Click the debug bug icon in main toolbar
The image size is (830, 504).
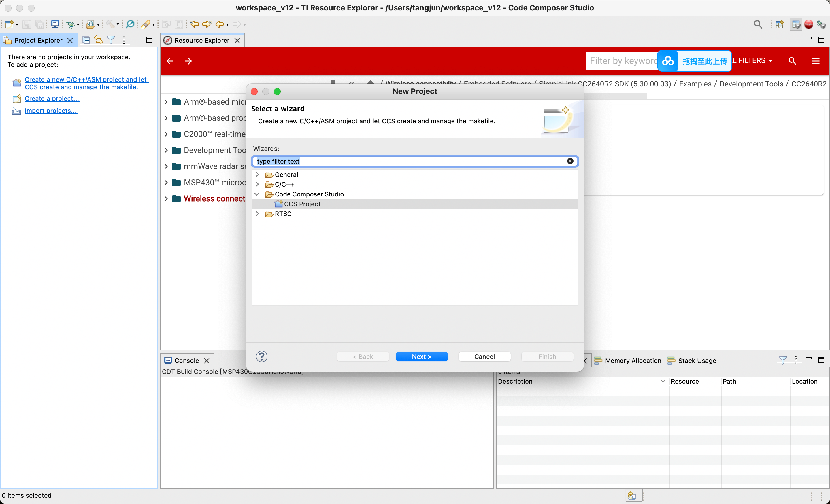tap(70, 24)
